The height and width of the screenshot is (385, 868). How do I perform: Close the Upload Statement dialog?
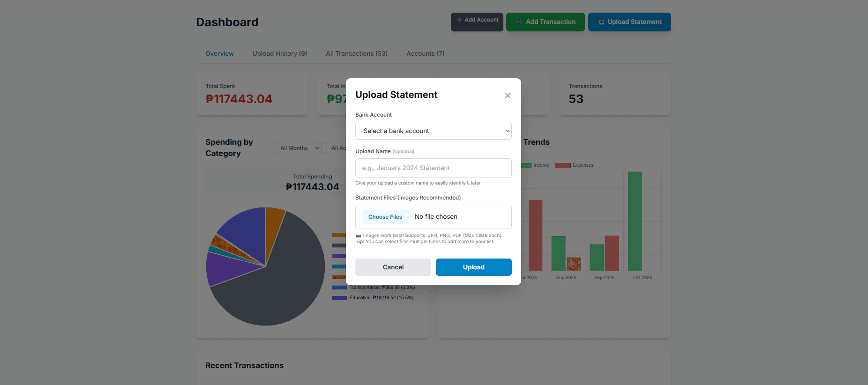(x=507, y=96)
